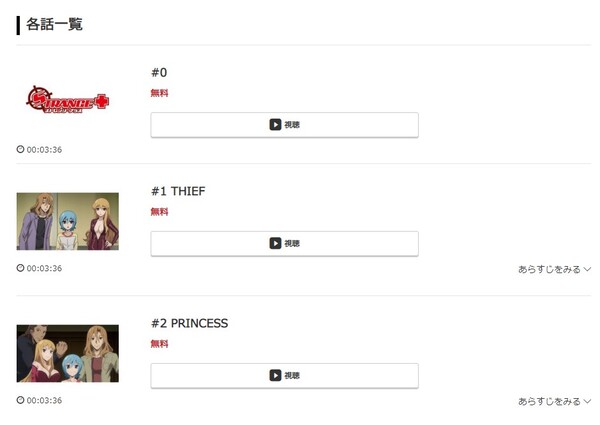
Task: Click the clock icon under #1 THIEF thumbnail
Action: 21,268
